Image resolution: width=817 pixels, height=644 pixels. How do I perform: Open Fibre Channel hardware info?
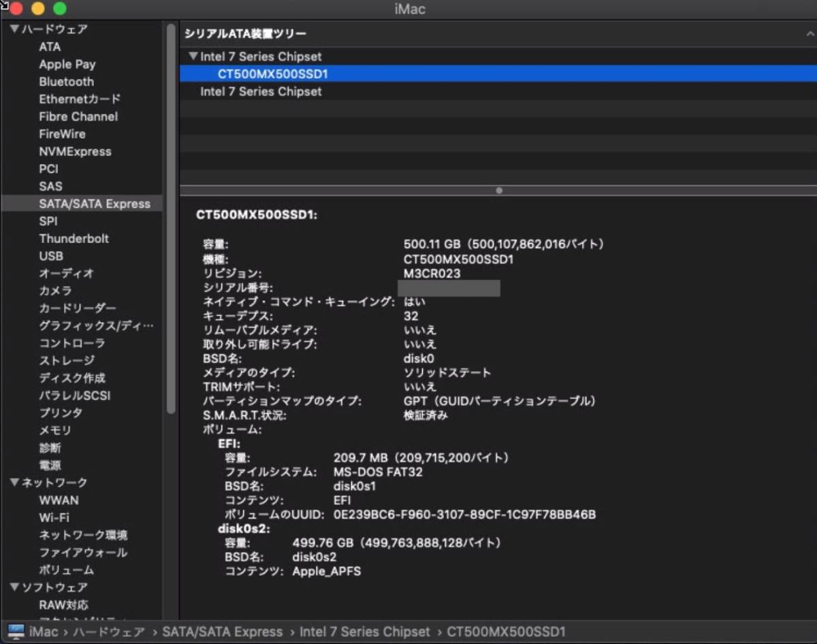point(78,116)
